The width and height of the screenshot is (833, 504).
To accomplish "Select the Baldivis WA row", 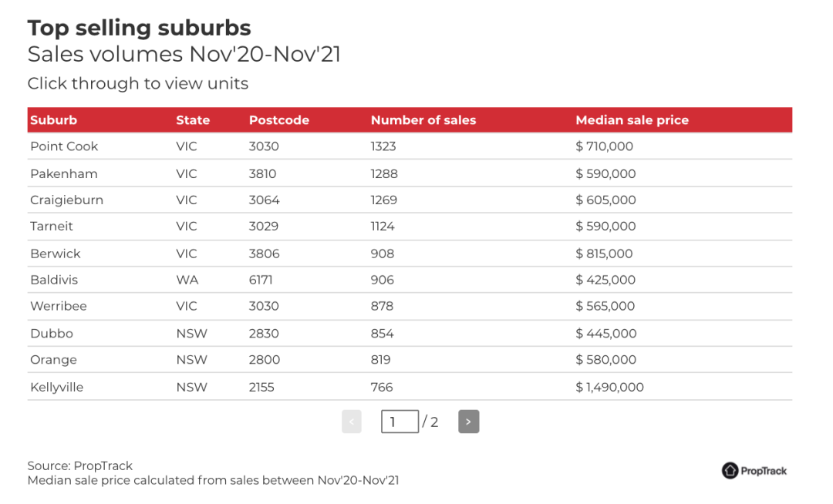I will pos(410,280).
